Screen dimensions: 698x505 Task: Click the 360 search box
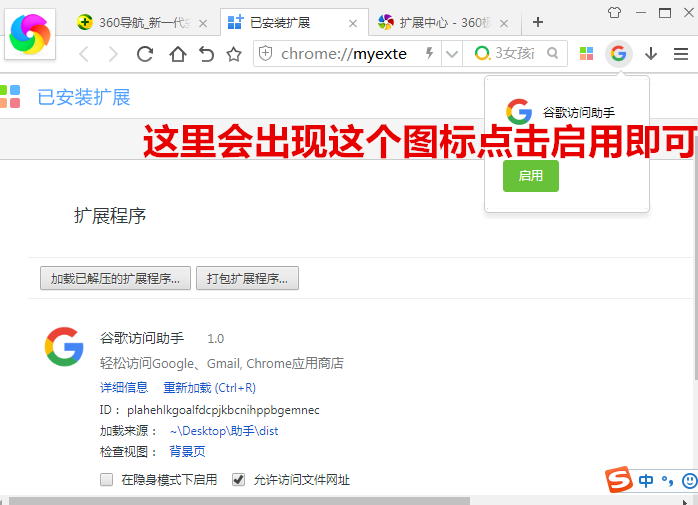(514, 53)
